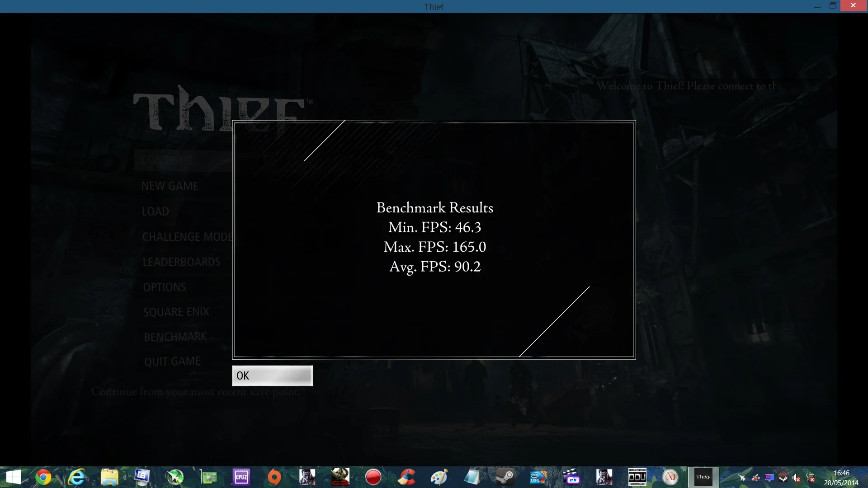Open the character portrait icon beside Origin

(x=307, y=477)
